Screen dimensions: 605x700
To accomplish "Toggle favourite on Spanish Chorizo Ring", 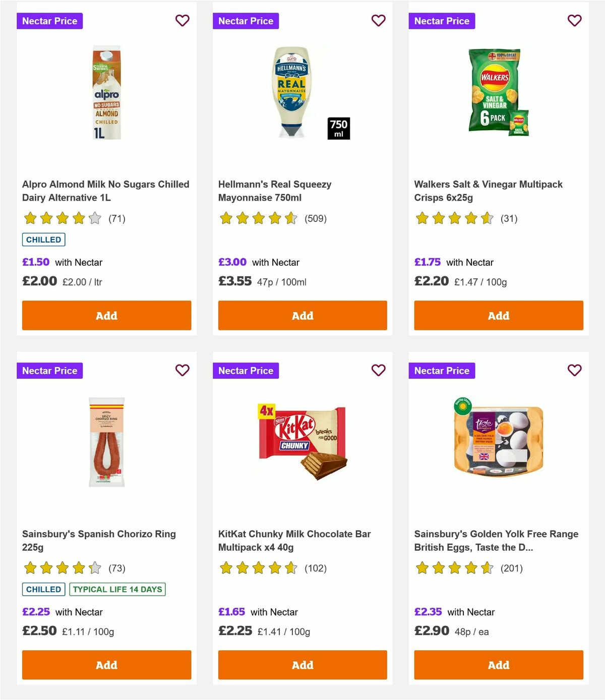I will click(182, 370).
